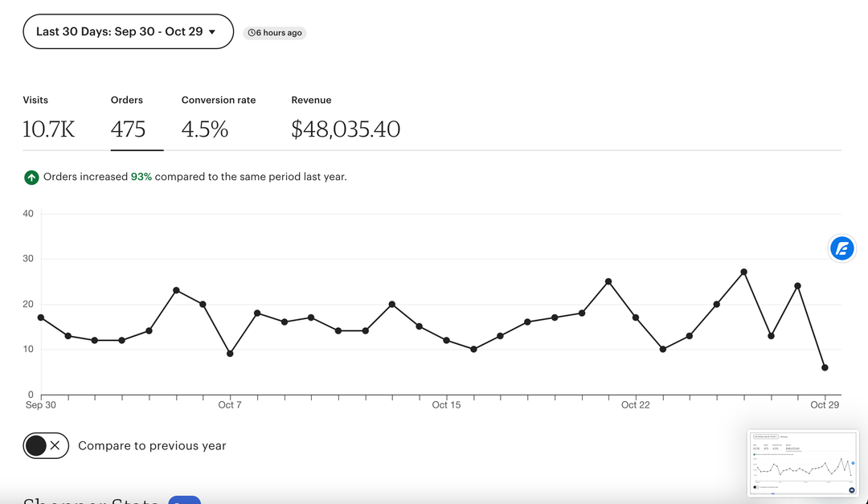Screen dimensions: 868x504
Task: Open the Last 30 Days date range dropdown
Action: pyautogui.click(x=127, y=31)
